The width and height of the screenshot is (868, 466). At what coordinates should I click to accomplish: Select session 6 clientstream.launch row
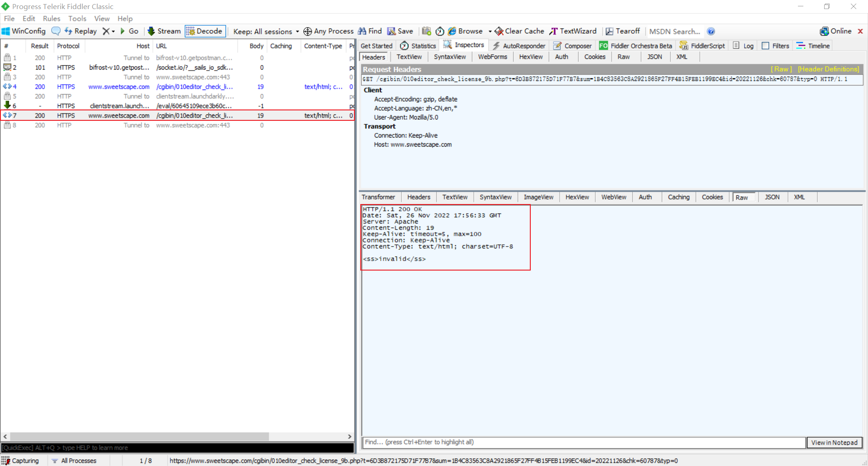coord(177,106)
